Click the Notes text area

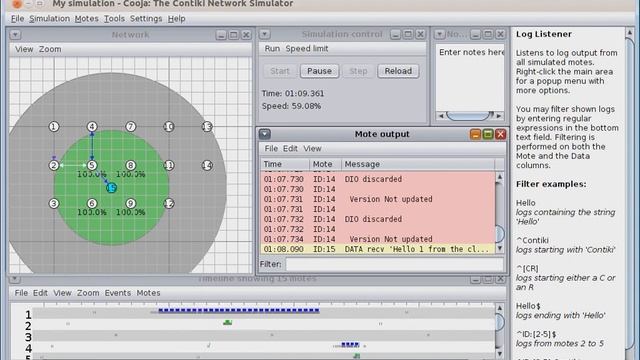click(470, 78)
